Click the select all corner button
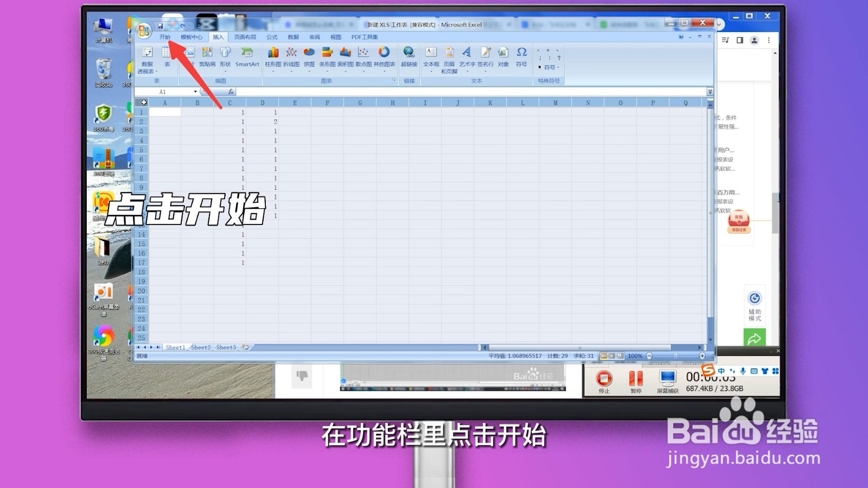 pos(142,102)
